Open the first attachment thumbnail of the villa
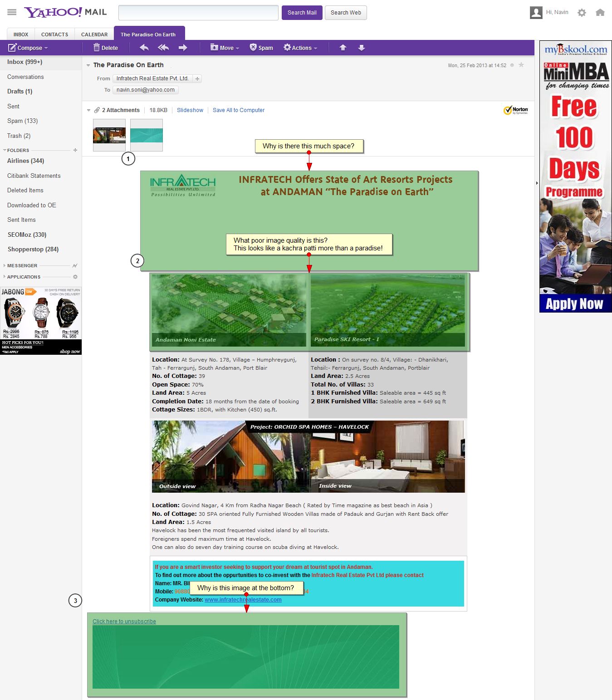612x700 pixels. tap(109, 135)
